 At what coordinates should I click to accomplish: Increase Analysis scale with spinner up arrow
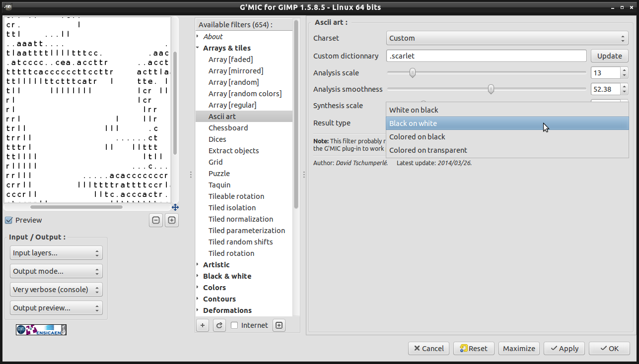click(x=624, y=70)
